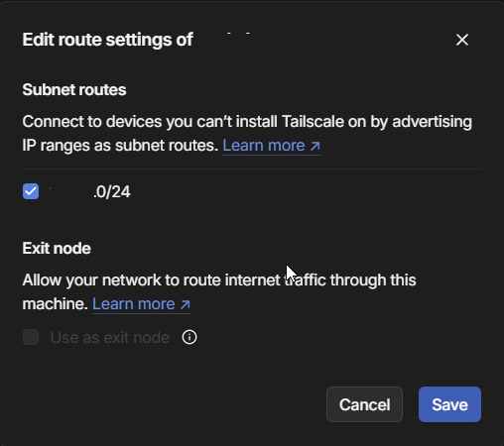
Task: Tick the Use as exit node checkbox
Action: 31,337
